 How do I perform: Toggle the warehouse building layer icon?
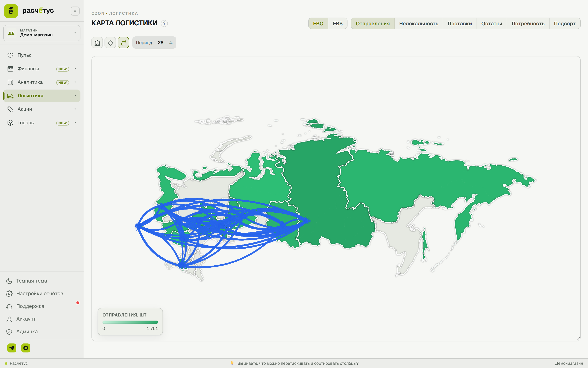click(x=97, y=43)
